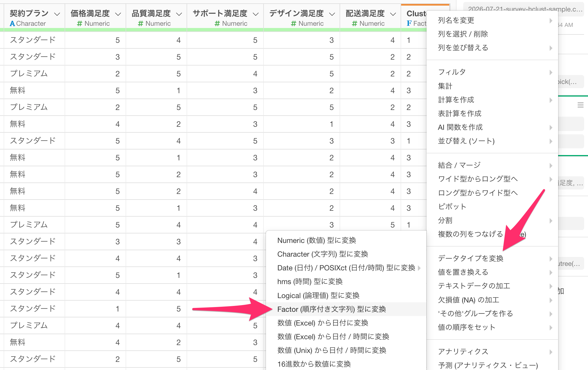Choose hms (時間) 型に変換
Viewport: 588px width, 370px height.
tap(346, 282)
